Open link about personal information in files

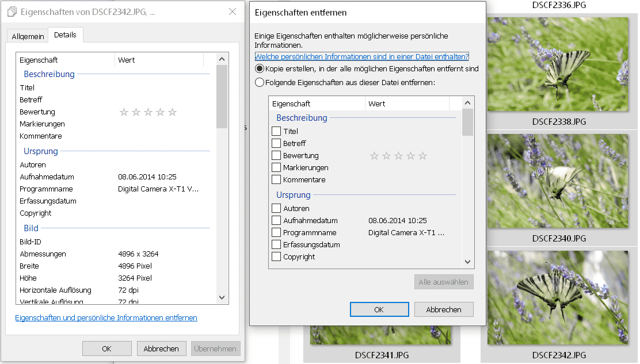[x=361, y=56]
